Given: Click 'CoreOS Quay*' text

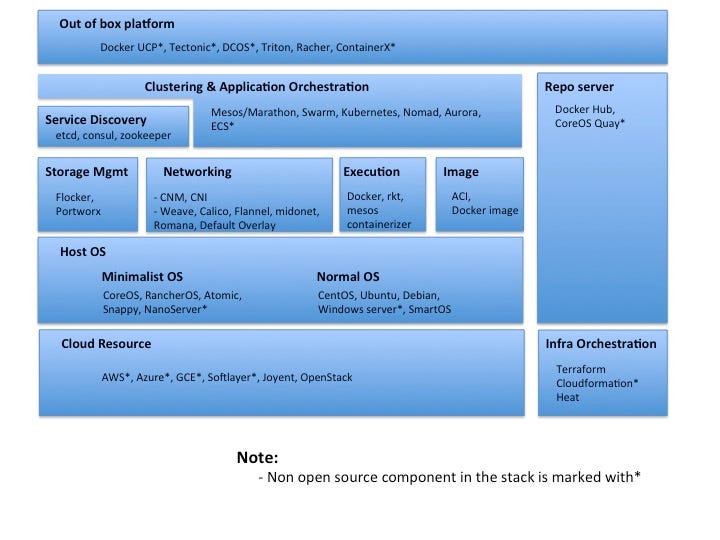Looking at the screenshot, I should tap(590, 123).
